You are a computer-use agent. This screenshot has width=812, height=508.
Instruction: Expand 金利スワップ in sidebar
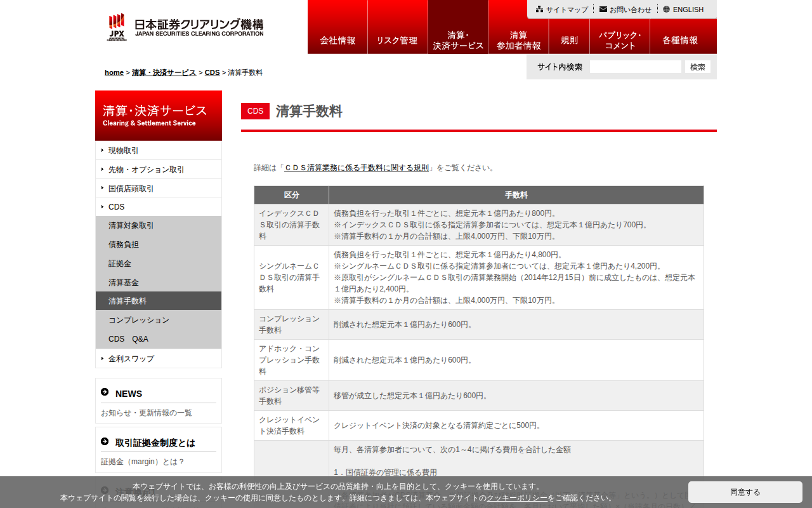coord(159,359)
